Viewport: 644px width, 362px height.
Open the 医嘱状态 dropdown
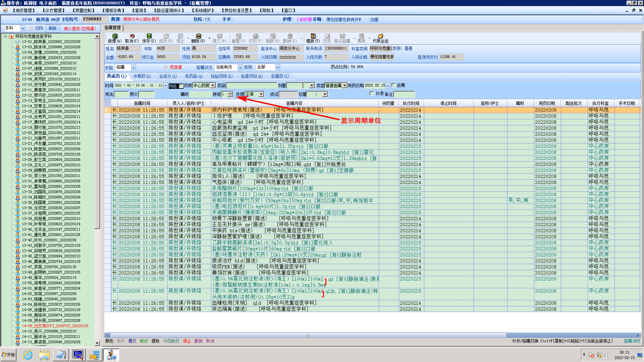click(x=240, y=67)
